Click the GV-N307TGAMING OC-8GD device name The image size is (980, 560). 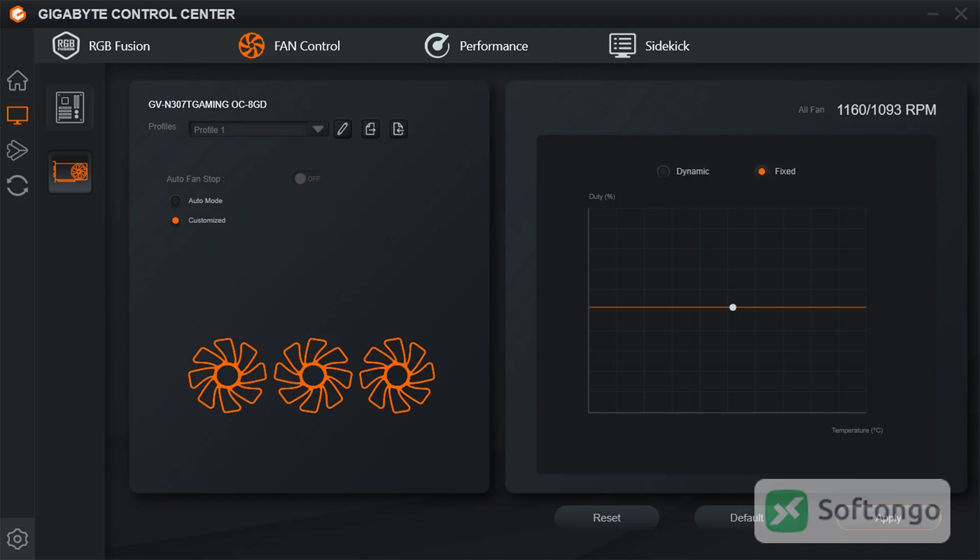coord(207,105)
